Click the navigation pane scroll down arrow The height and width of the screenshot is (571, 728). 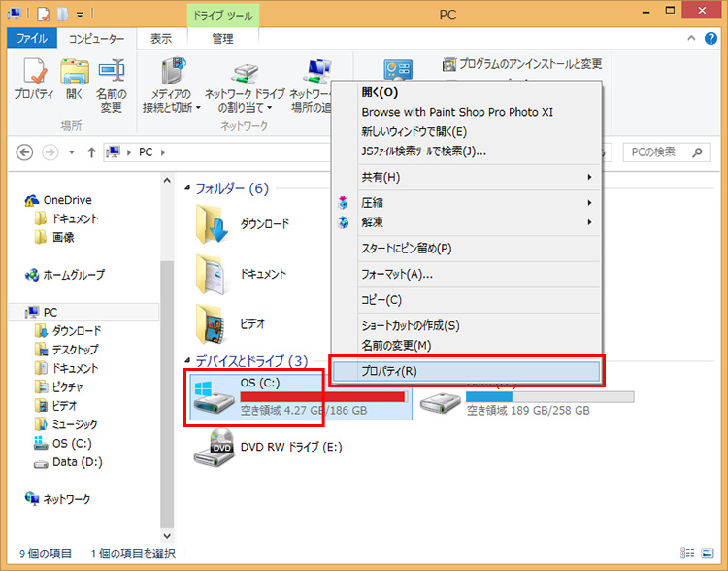[x=167, y=536]
